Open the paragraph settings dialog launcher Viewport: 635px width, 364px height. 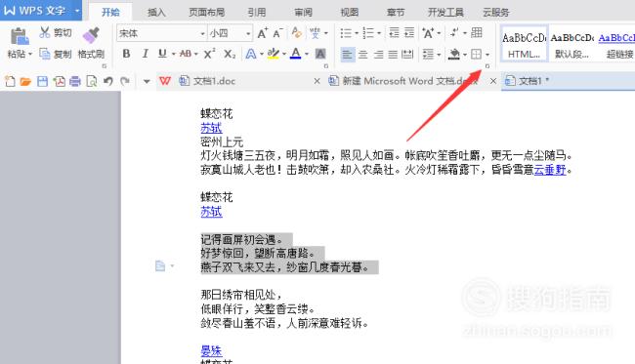pyautogui.click(x=487, y=65)
